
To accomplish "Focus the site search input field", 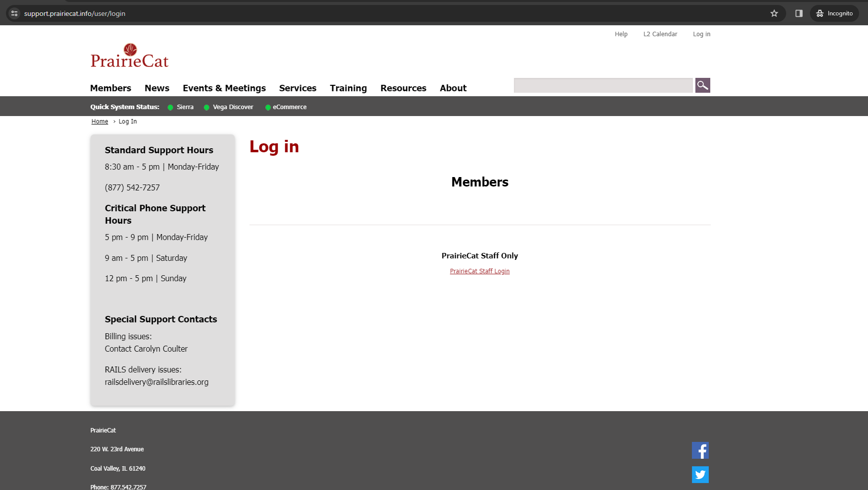I will [603, 85].
